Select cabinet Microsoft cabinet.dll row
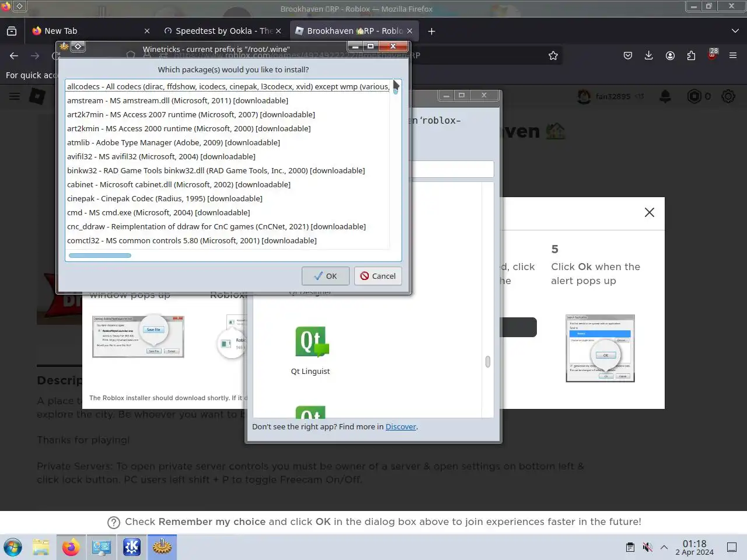Image resolution: width=747 pixels, height=560 pixels. click(x=228, y=184)
